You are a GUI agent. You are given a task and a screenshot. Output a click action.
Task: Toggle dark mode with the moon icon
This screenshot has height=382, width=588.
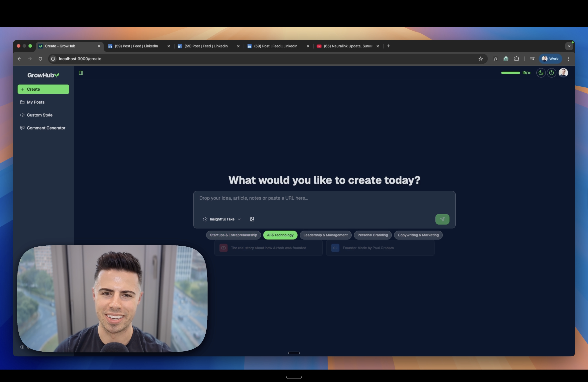(x=541, y=73)
